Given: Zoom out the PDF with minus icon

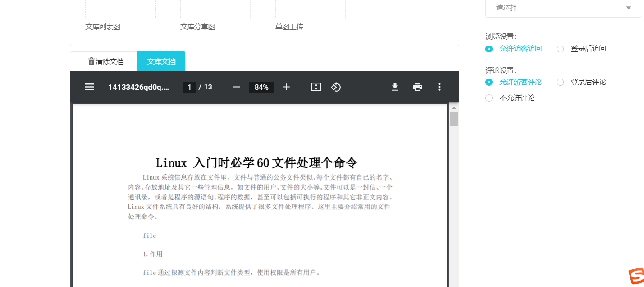Looking at the screenshot, I should (x=236, y=87).
